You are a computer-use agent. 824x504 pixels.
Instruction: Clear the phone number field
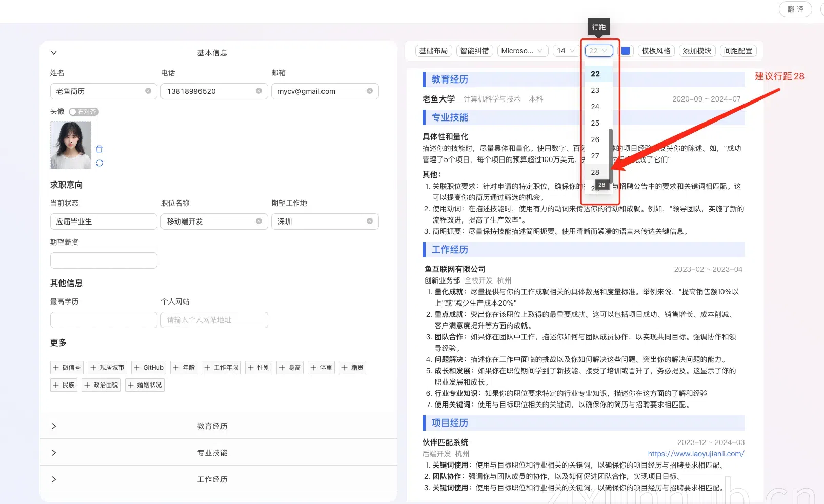(259, 91)
